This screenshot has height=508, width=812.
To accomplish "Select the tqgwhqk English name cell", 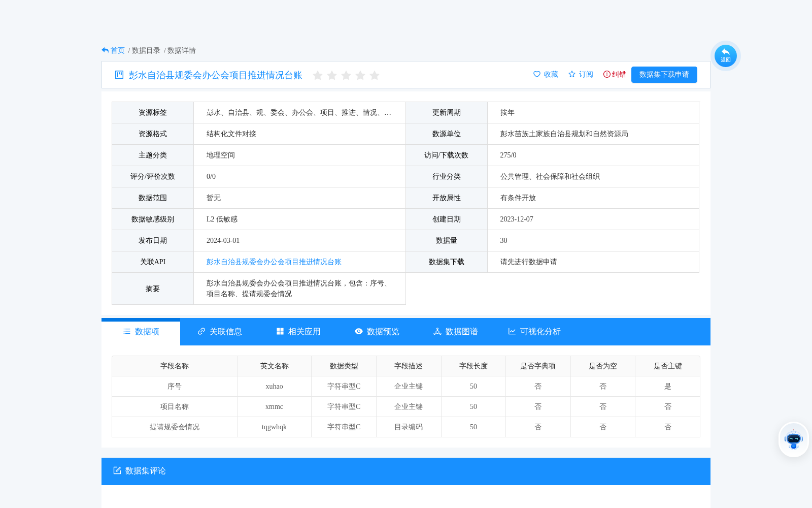I will pyautogui.click(x=275, y=427).
